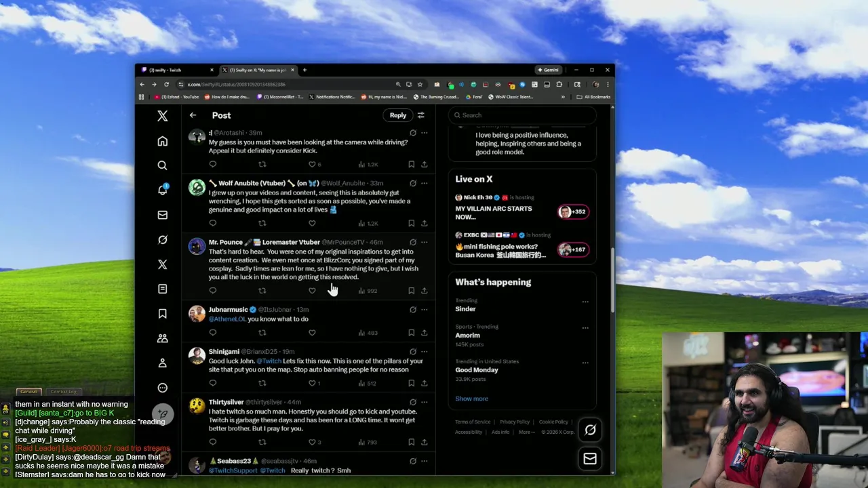Open All Bookmarks folder
Screen dimensions: 868x488
click(593, 97)
